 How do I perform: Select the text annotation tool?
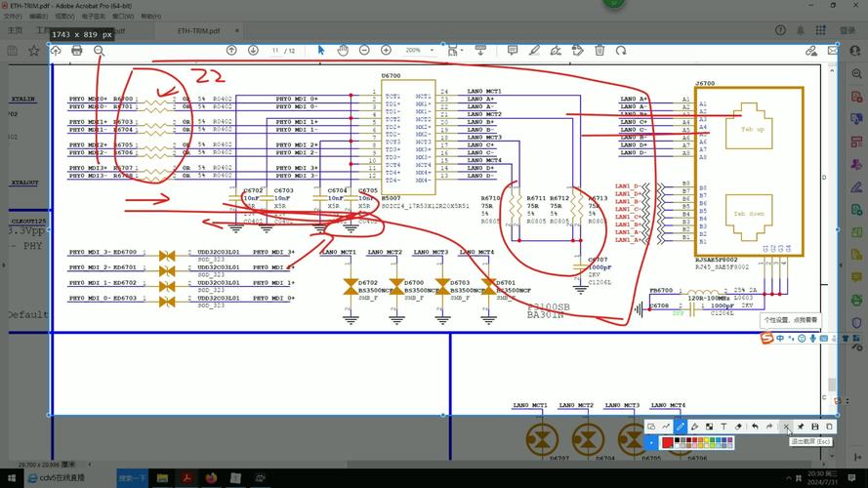[x=723, y=427]
